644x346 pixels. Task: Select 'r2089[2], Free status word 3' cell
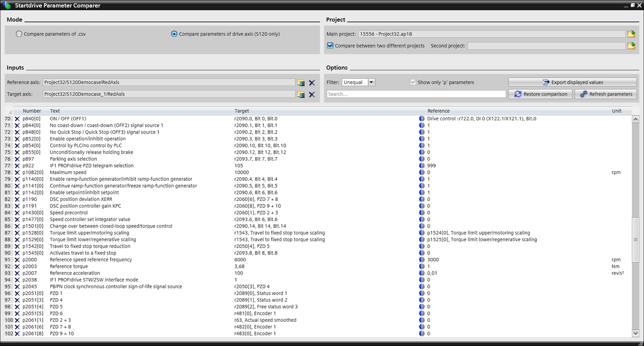click(x=266, y=307)
